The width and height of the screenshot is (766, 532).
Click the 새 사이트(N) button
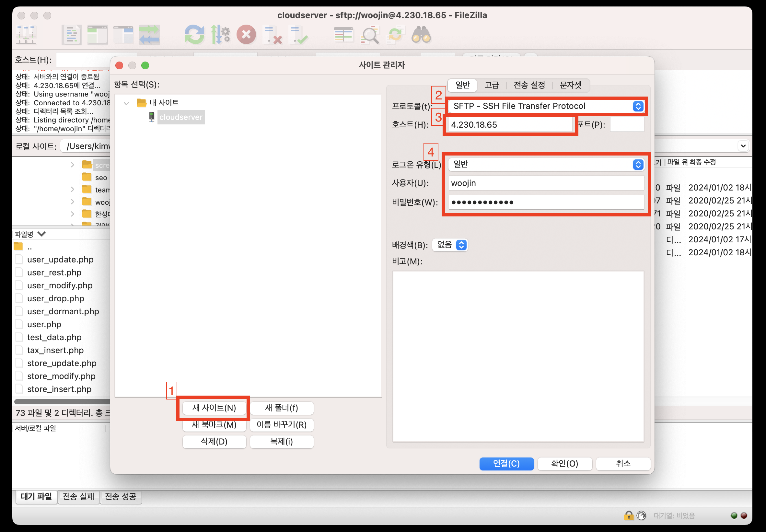pos(214,408)
